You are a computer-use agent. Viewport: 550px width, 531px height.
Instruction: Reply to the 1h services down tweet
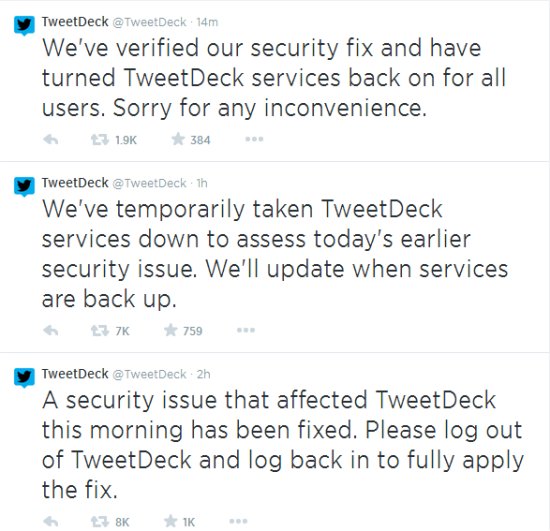(51, 330)
